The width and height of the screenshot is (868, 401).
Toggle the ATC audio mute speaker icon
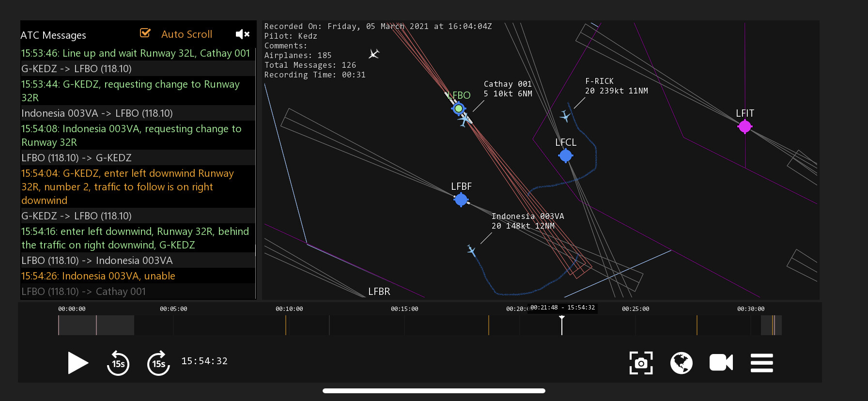point(243,34)
